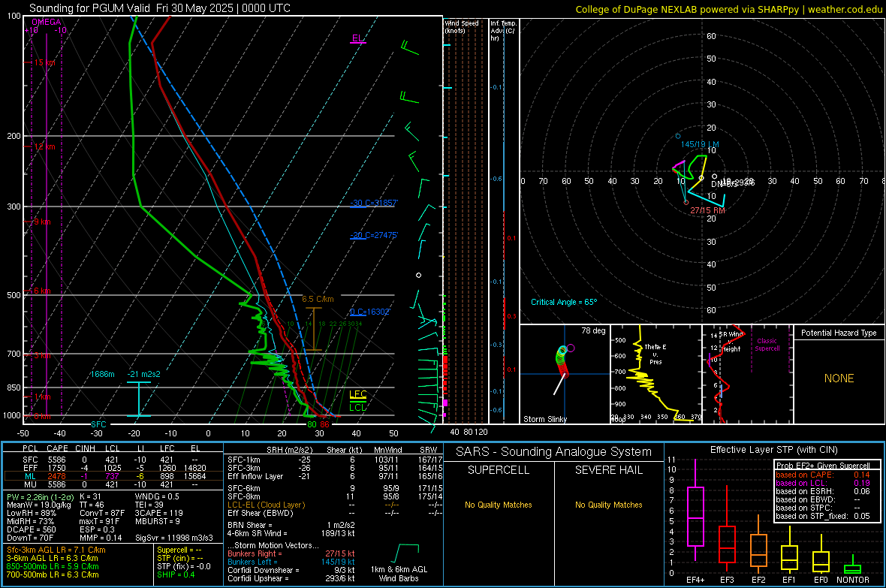Click the '145/19 LM' hodograph label

(700, 144)
